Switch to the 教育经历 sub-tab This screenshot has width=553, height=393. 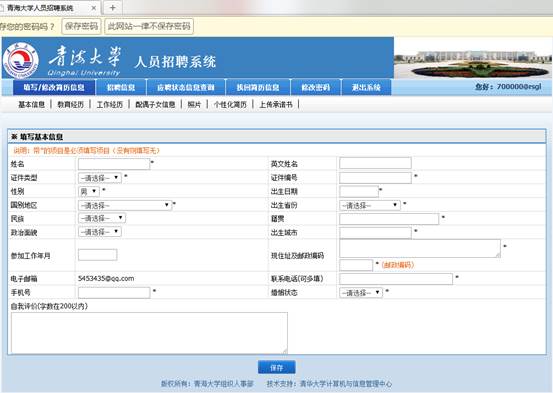pos(71,104)
